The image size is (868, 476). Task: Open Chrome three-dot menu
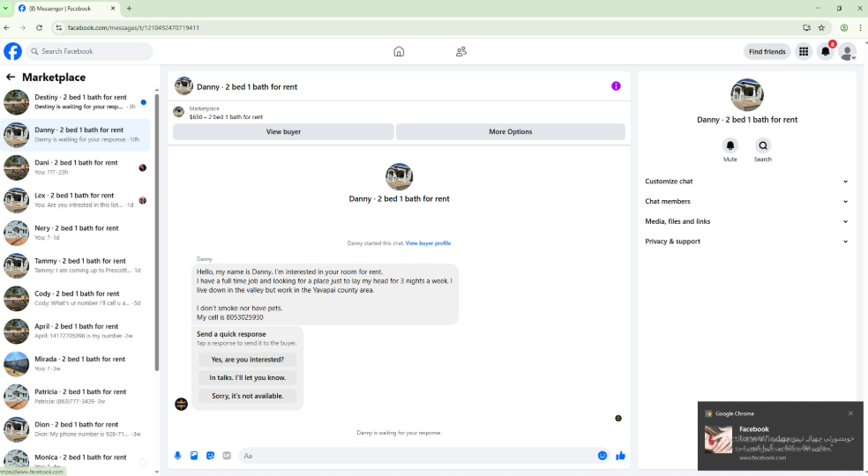[860, 27]
